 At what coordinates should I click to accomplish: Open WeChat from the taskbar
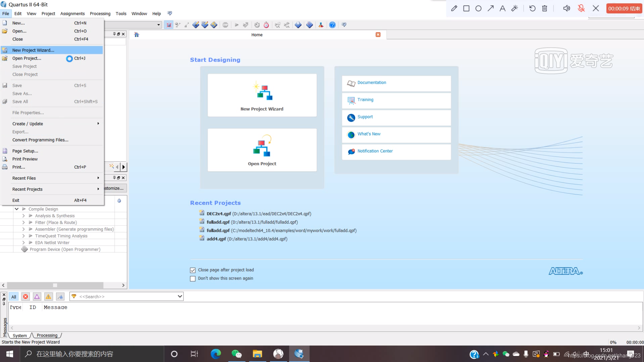236,354
